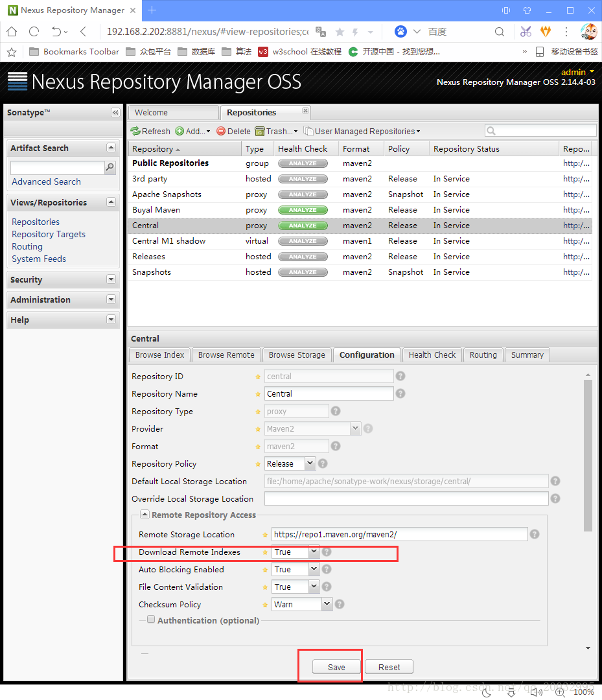The image size is (602, 700).
Task: Click the Baidu paw search engine icon
Action: (x=400, y=31)
